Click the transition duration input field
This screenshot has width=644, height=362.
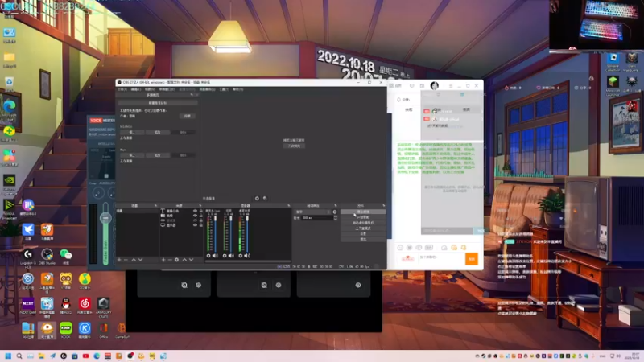pyautogui.click(x=316, y=218)
